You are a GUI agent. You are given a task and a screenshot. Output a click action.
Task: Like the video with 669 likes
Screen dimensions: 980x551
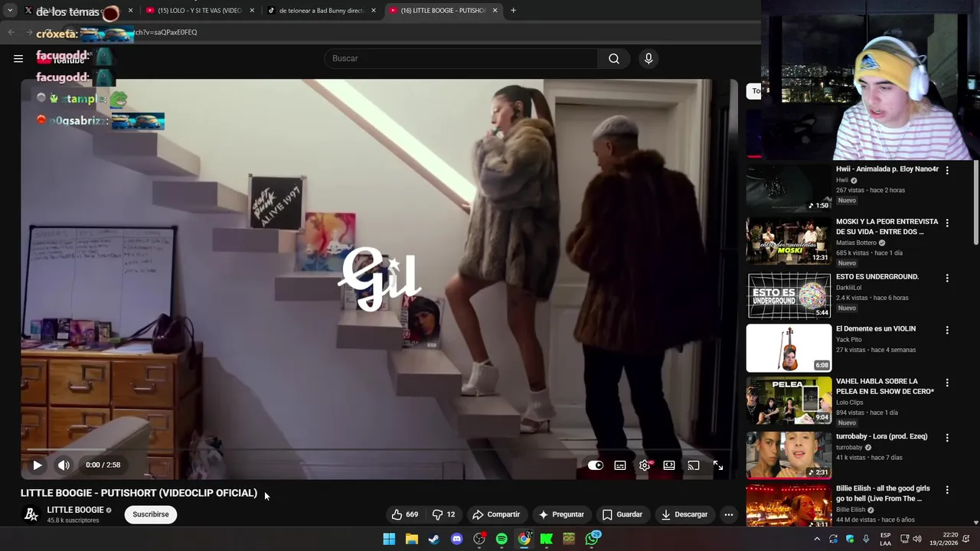click(x=404, y=514)
